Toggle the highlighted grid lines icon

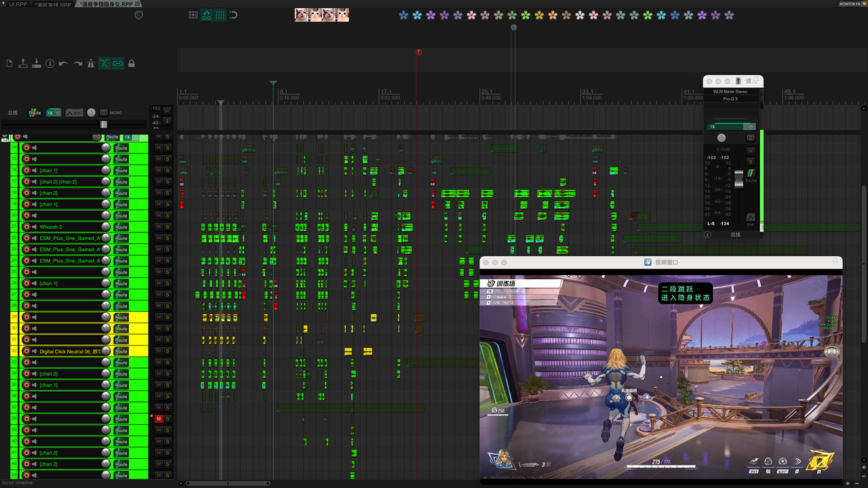pyautogui.click(x=220, y=15)
